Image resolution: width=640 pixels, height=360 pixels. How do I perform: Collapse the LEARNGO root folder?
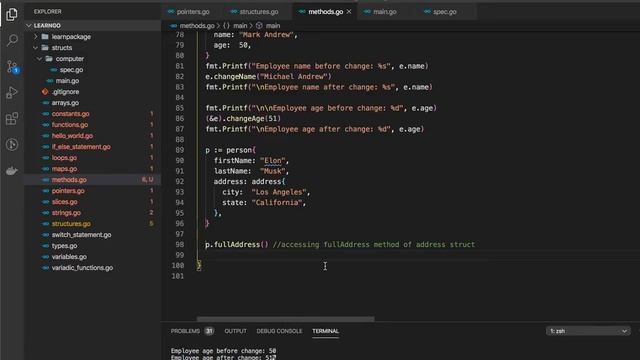pos(29,26)
